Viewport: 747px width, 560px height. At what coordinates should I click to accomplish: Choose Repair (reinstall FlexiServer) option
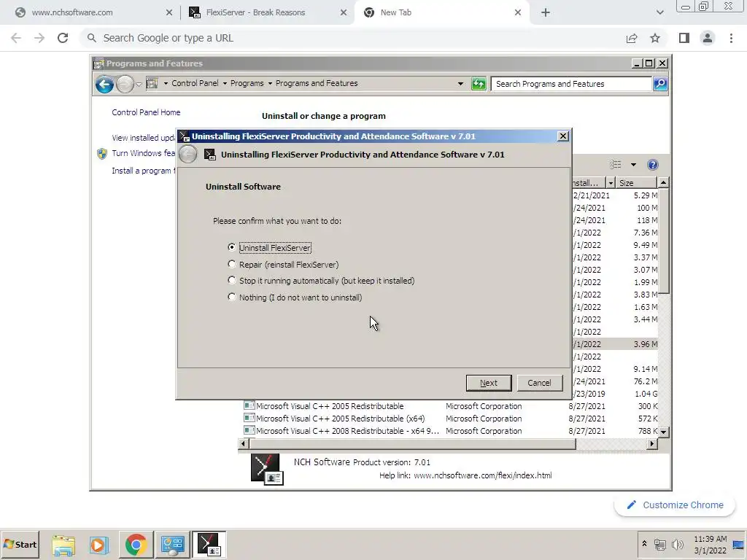(x=231, y=264)
